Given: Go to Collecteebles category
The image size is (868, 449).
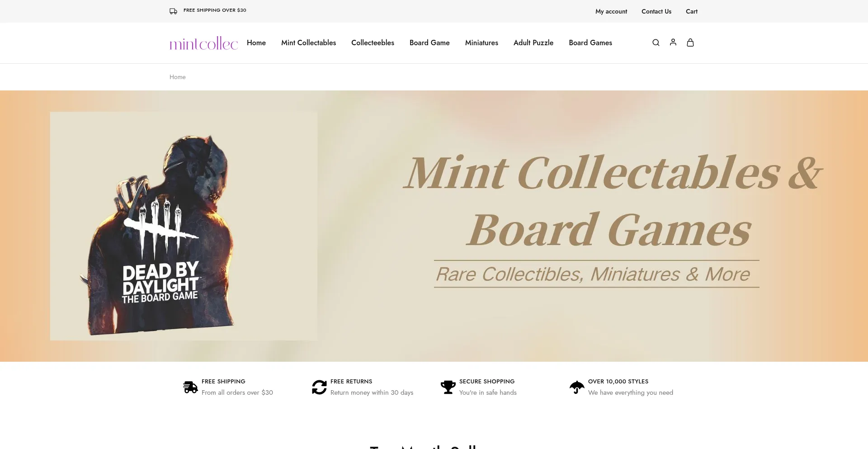Looking at the screenshot, I should click(373, 43).
